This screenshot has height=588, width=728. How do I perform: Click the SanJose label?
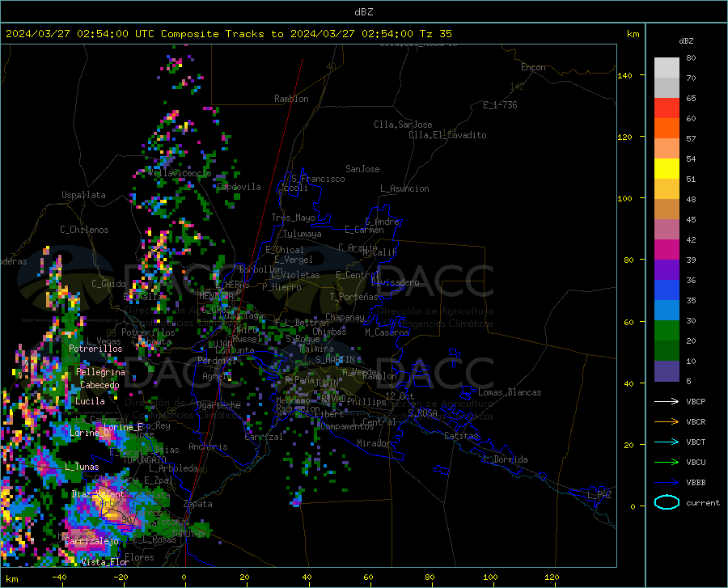pos(362,169)
